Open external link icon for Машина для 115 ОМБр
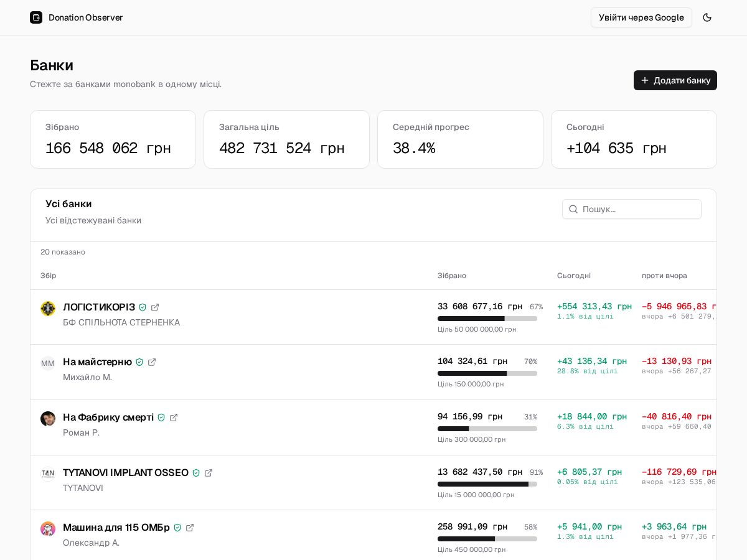This screenshot has height=560, width=747. coord(190,528)
